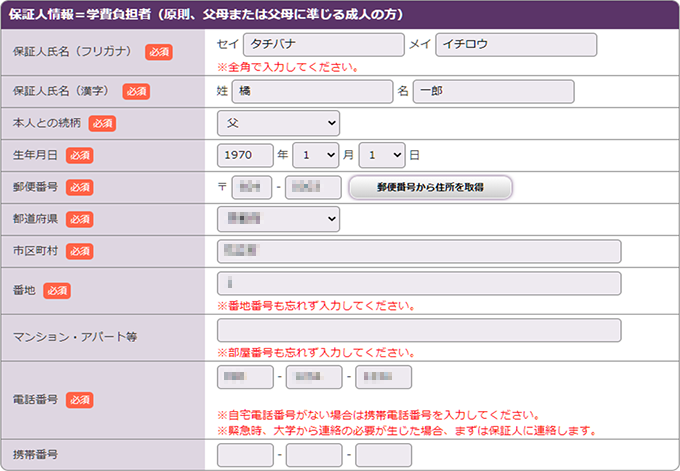Click the first postal code box
This screenshot has height=471, width=680.
[252, 187]
